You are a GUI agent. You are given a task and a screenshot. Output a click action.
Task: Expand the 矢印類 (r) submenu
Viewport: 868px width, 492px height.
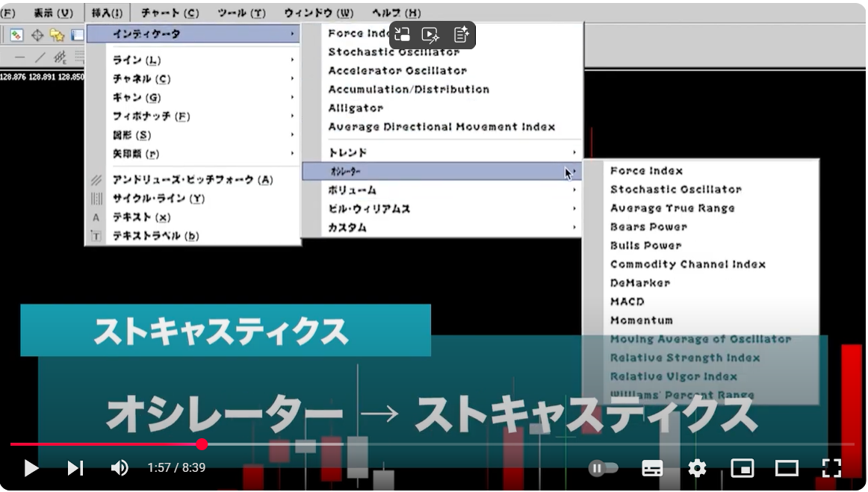coord(193,155)
